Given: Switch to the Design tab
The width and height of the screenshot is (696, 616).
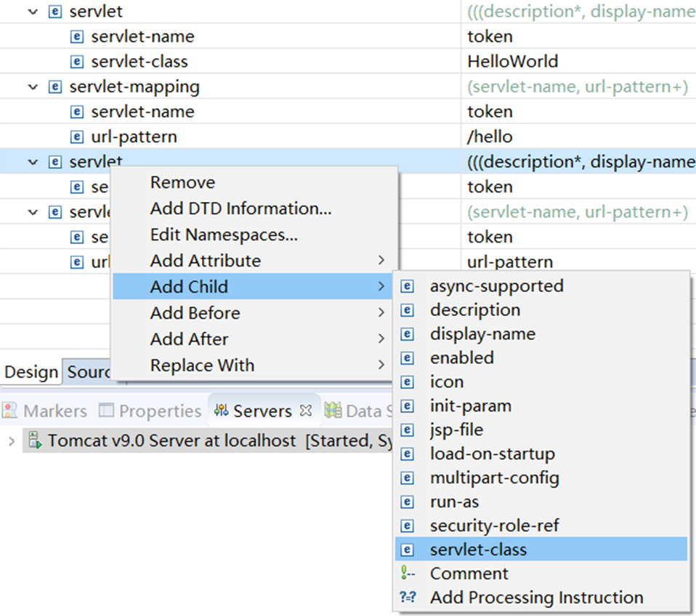Looking at the screenshot, I should (31, 372).
